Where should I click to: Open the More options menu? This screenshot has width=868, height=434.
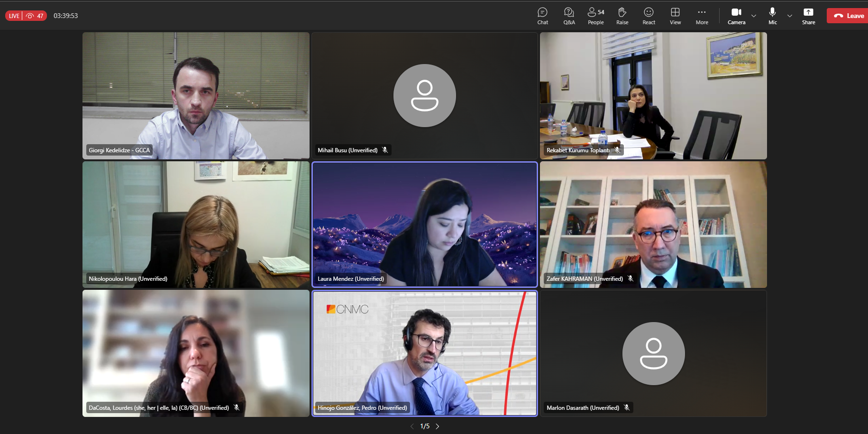[702, 16]
